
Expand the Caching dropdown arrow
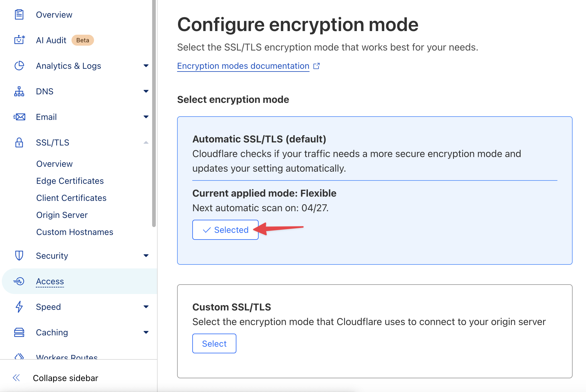tap(146, 332)
